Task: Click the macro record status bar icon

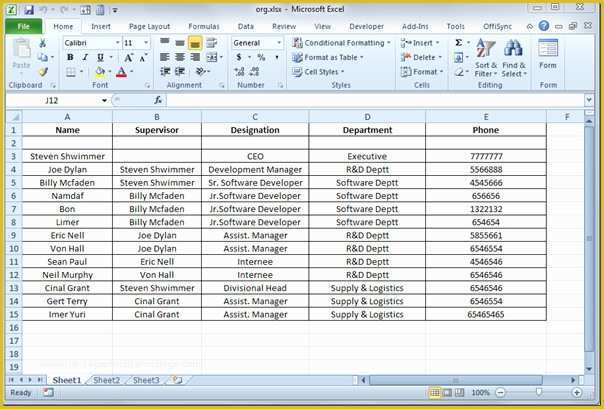Action: pyautogui.click(x=49, y=392)
